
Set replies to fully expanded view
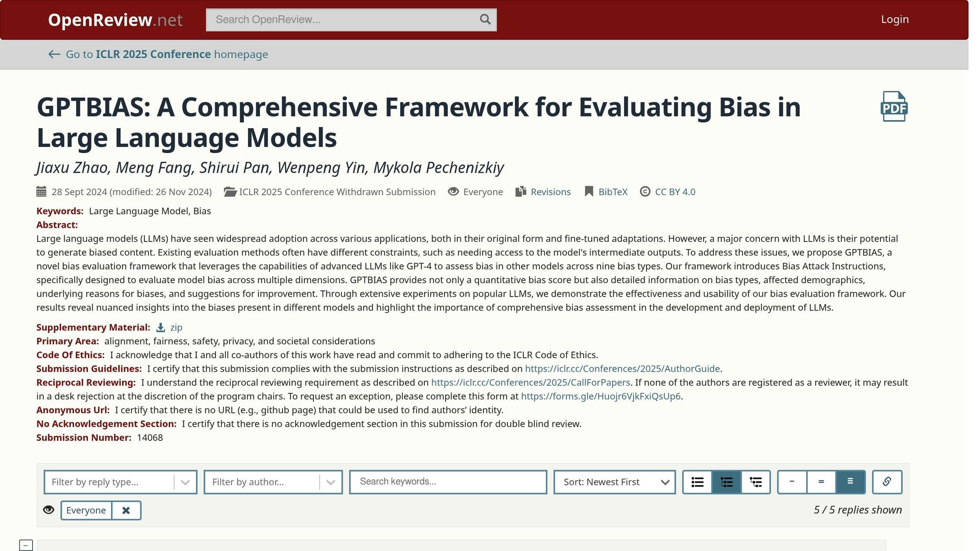(x=850, y=482)
